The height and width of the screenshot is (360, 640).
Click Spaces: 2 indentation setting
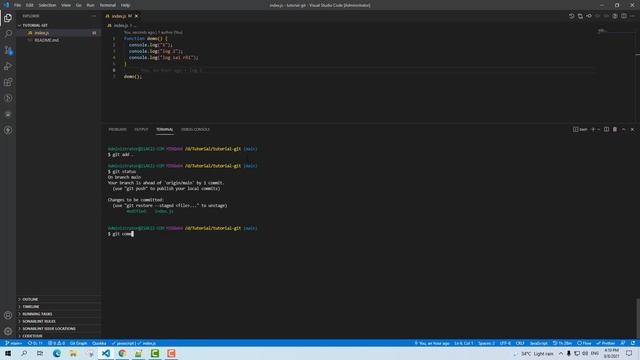click(x=486, y=343)
